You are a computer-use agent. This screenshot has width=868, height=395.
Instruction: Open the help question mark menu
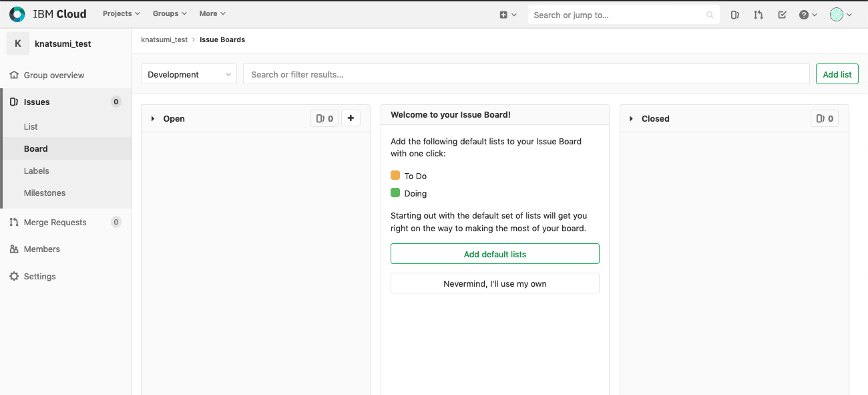pos(808,15)
